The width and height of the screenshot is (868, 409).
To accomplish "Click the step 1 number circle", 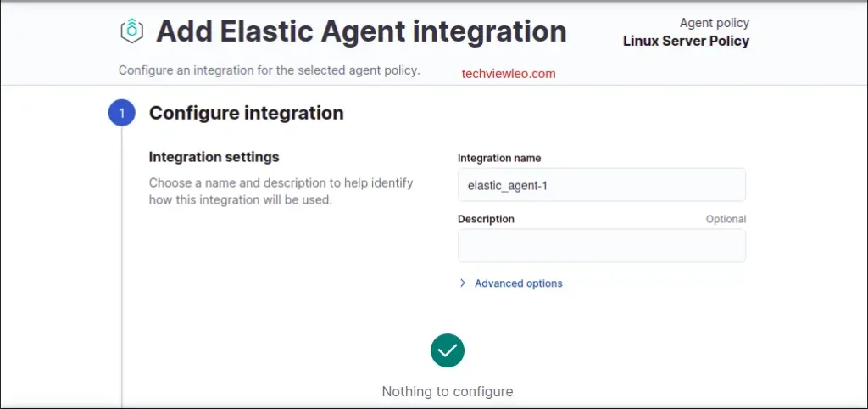I will click(122, 113).
